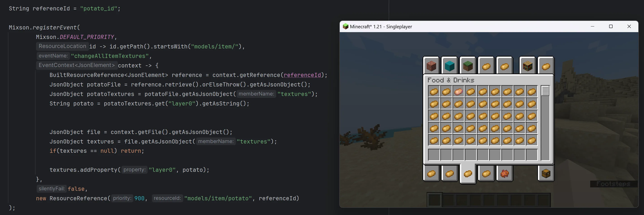Click the "potato_id" string literal

(x=98, y=9)
